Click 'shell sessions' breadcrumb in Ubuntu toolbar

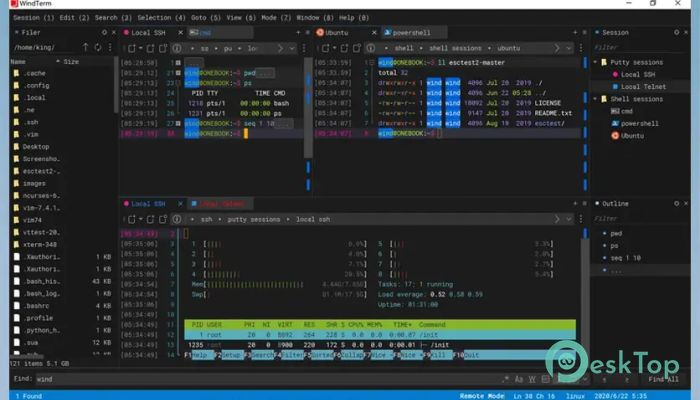455,48
